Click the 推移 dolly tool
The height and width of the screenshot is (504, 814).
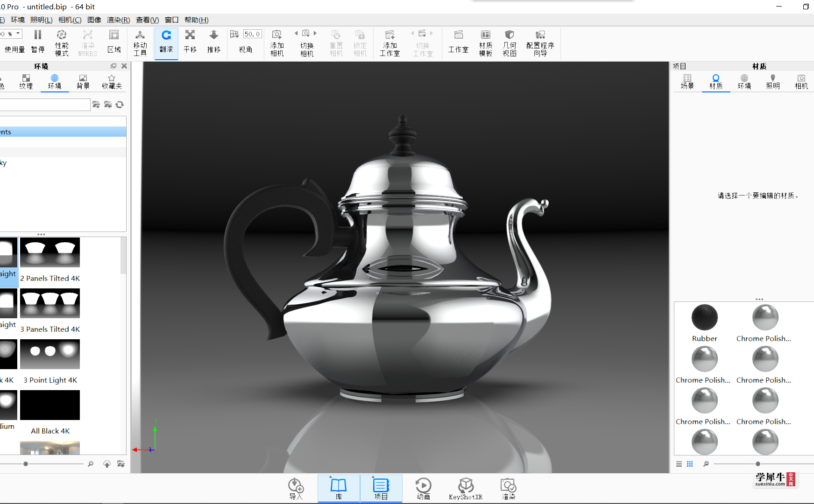pyautogui.click(x=214, y=42)
